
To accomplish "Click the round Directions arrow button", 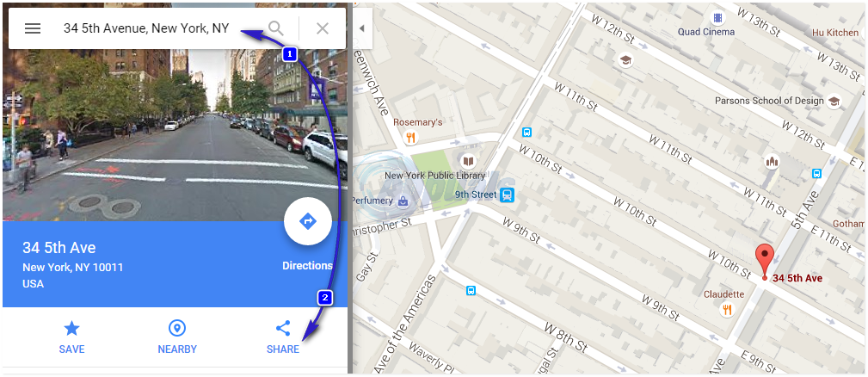I will coord(308,221).
